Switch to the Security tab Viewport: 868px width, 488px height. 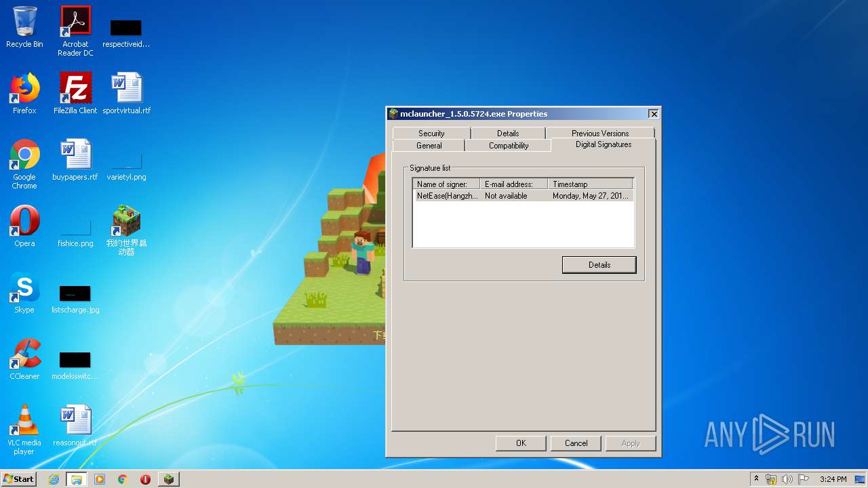(x=431, y=134)
